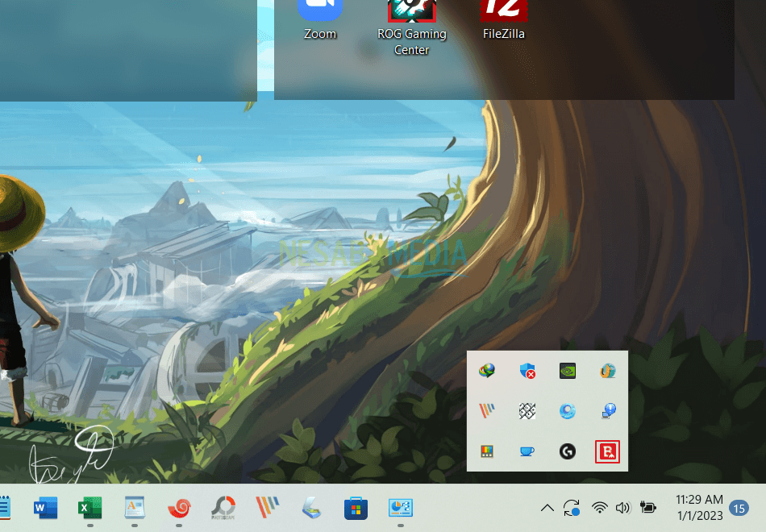Click the keyboard keys tray icon
Viewport: 766px width, 532px height.
click(527, 411)
